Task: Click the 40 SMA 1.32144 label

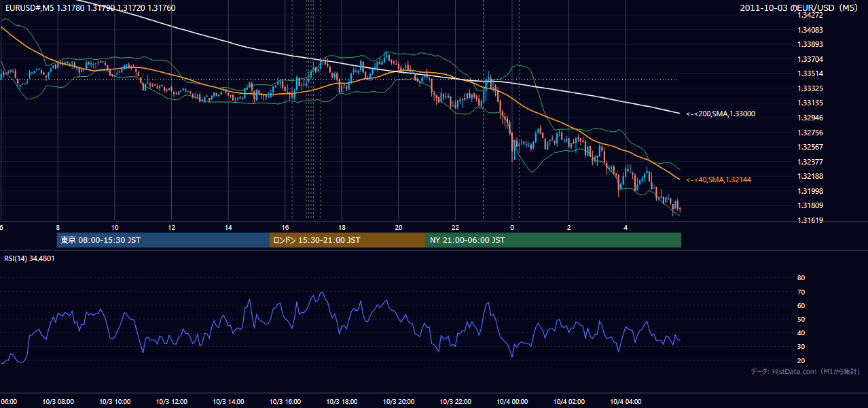Action: [719, 180]
